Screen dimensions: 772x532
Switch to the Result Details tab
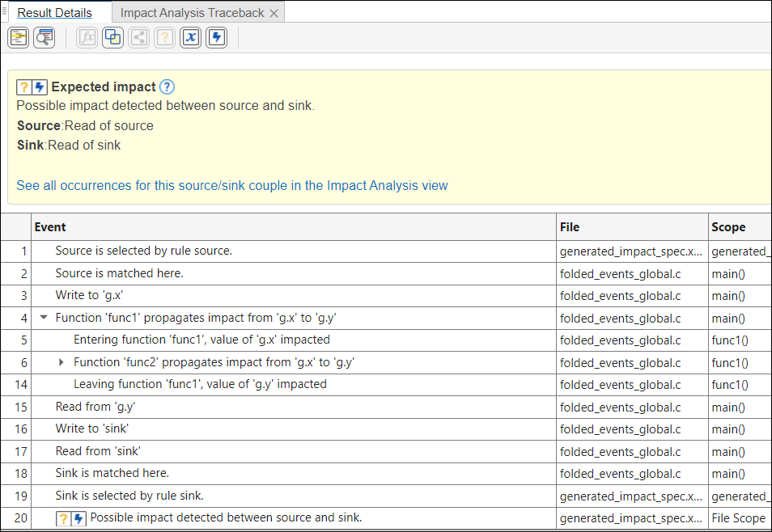click(54, 13)
